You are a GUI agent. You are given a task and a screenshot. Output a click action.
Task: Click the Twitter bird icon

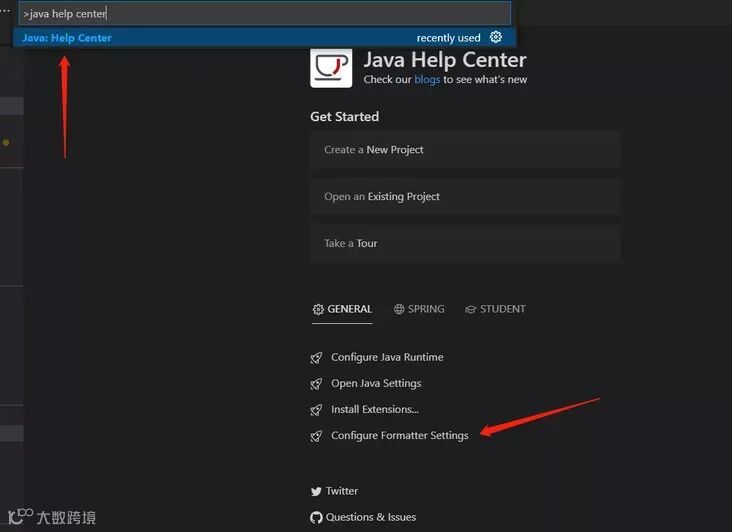316,491
